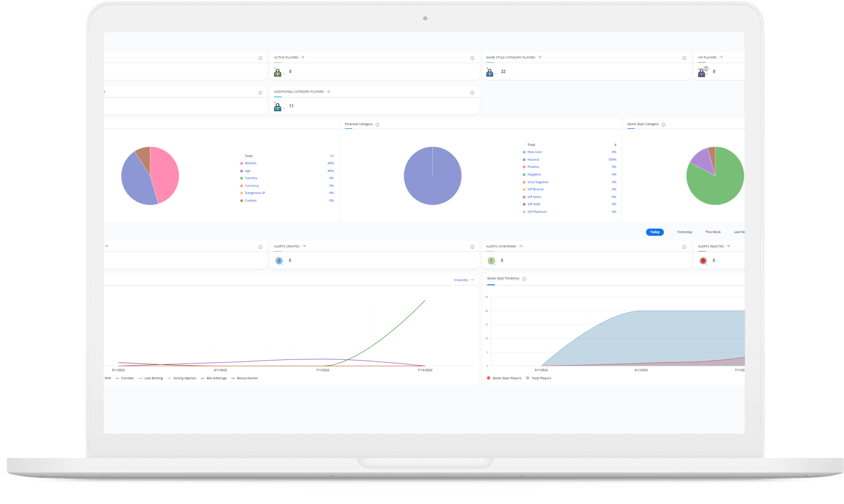844x504 pixels.
Task: Click info icon next to Financial Category
Action: (377, 125)
